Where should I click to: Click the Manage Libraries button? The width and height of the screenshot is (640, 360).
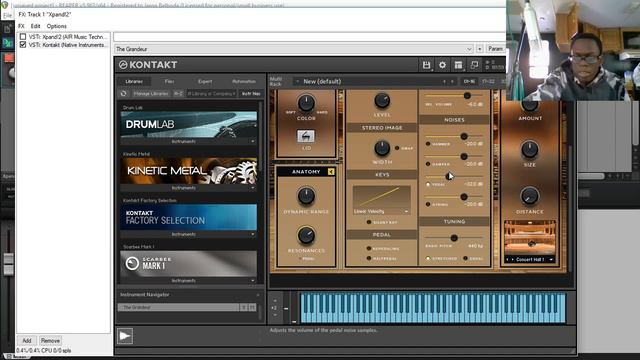click(x=151, y=93)
